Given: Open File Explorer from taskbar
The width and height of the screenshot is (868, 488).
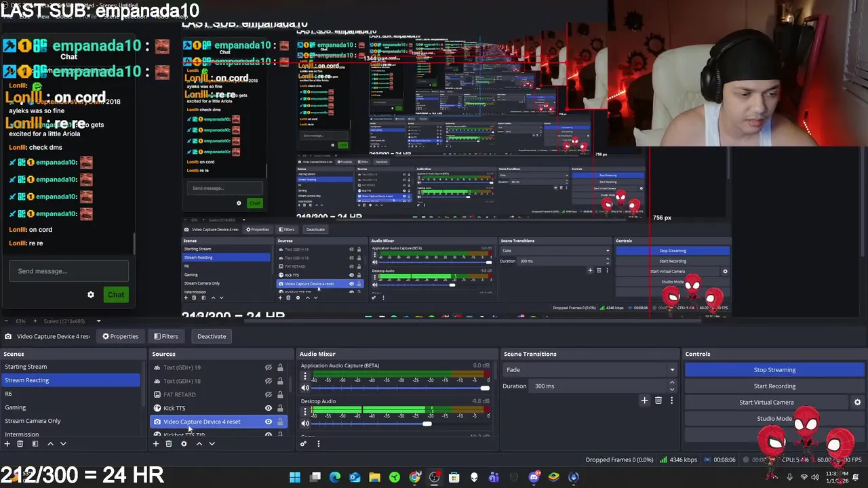Looking at the screenshot, I should tap(374, 477).
